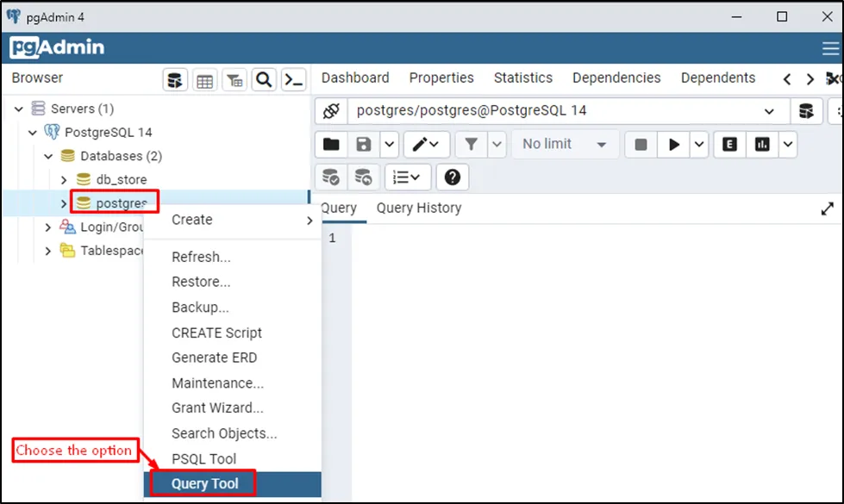844x504 pixels.
Task: Click the Explain Analyze chart icon
Action: [762, 145]
